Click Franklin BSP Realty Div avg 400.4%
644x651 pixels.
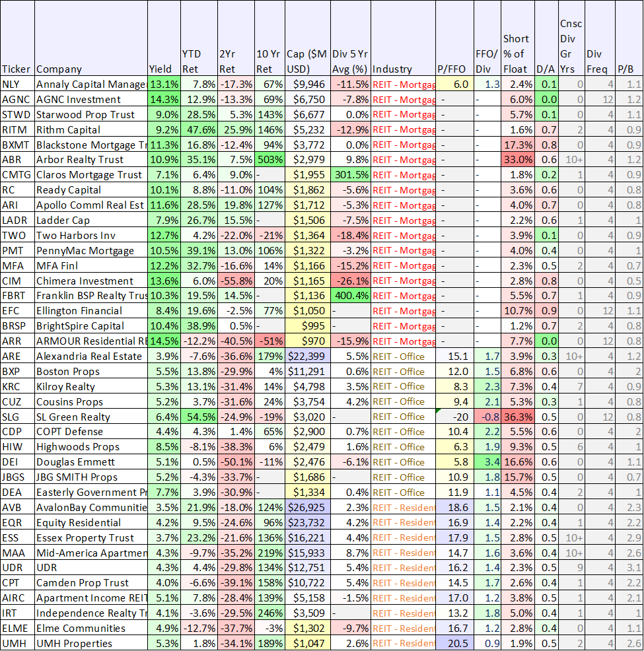point(351,296)
